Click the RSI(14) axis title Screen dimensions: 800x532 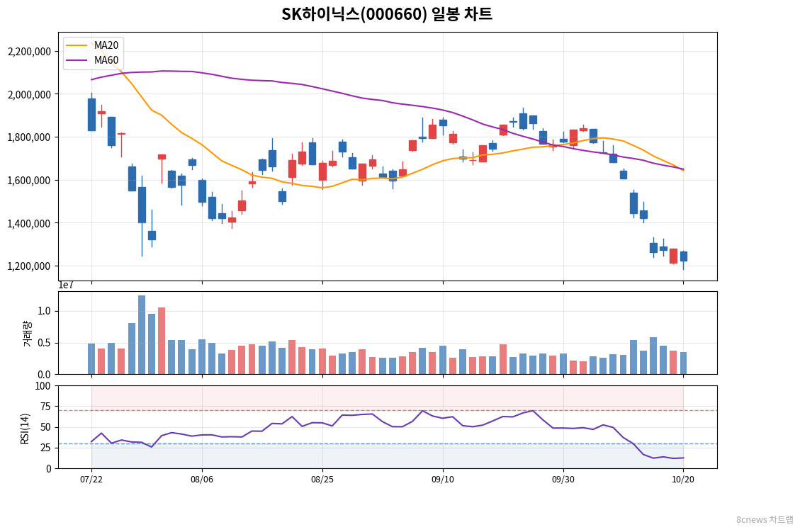(25, 429)
